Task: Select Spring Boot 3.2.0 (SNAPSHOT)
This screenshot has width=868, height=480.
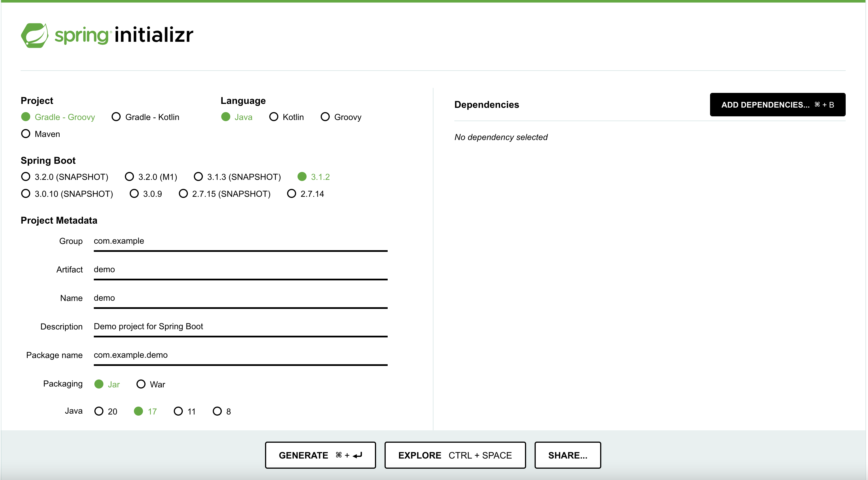Action: (x=26, y=177)
